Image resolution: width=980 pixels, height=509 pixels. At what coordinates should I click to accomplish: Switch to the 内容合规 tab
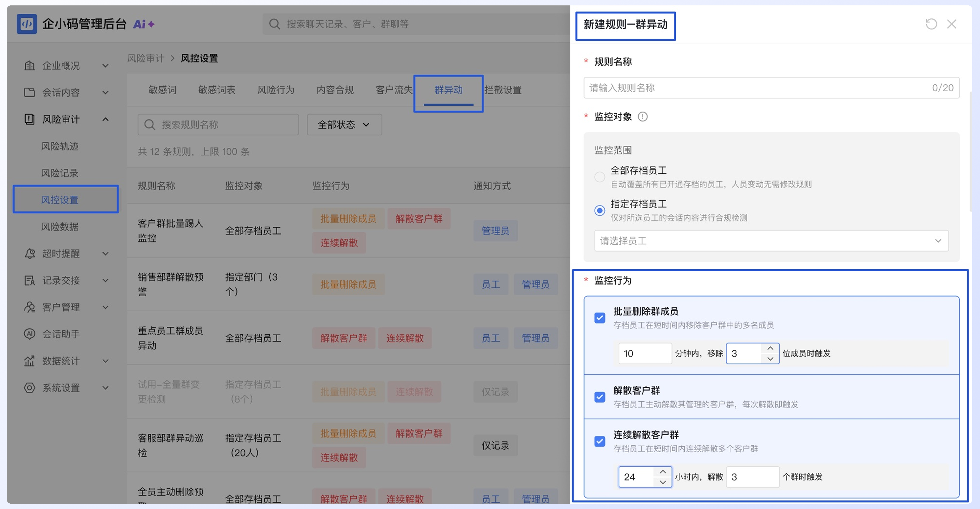click(335, 90)
